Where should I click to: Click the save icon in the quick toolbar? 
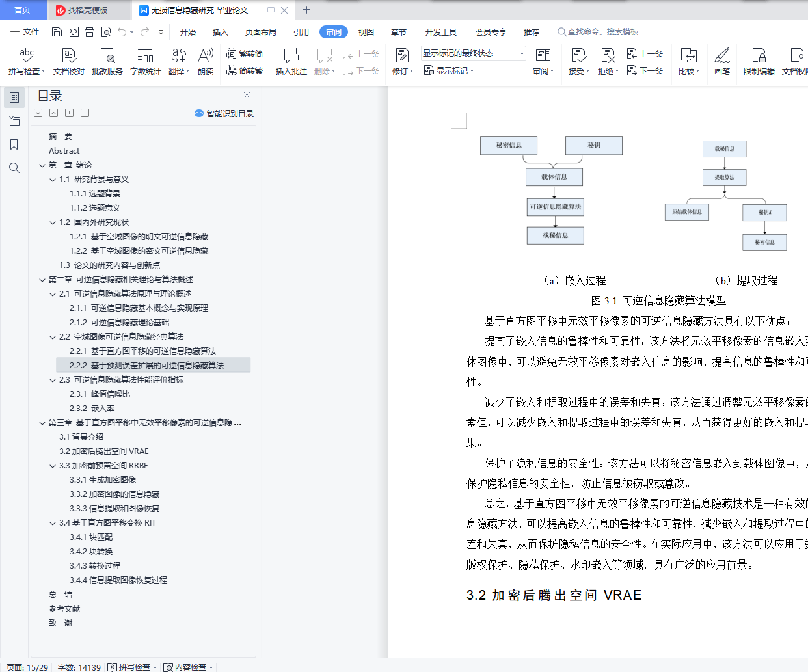pos(57,32)
